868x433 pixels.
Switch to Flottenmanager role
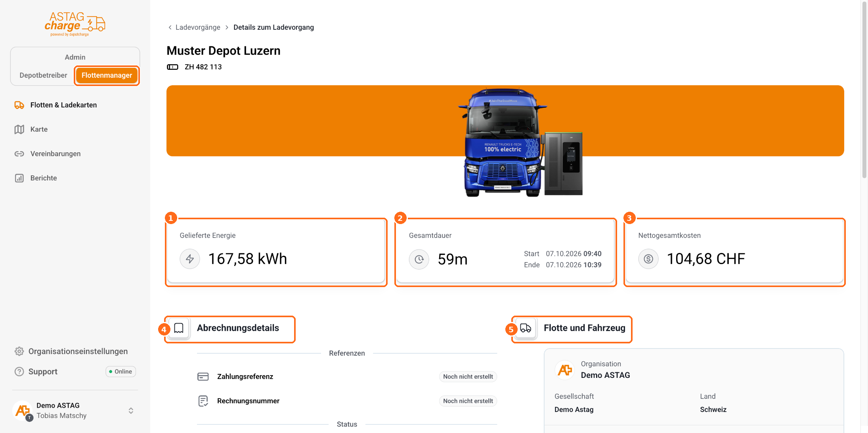coord(107,75)
